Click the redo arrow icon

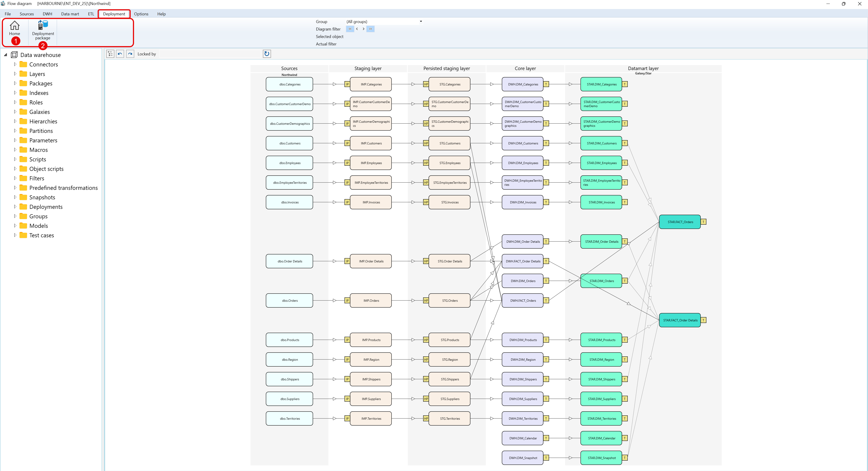(130, 54)
